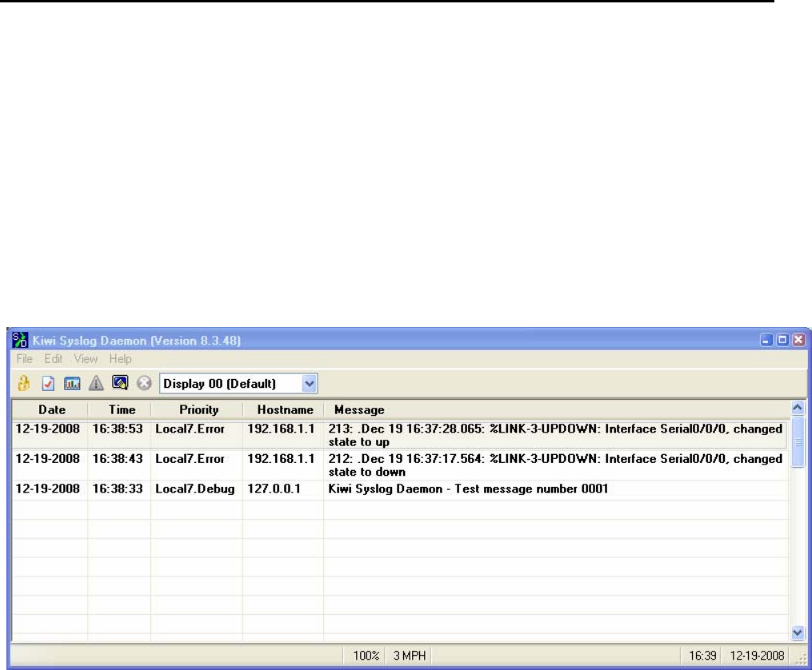Click the Hostname column header
Image resolution: width=812 pixels, height=670 pixels.
click(283, 410)
